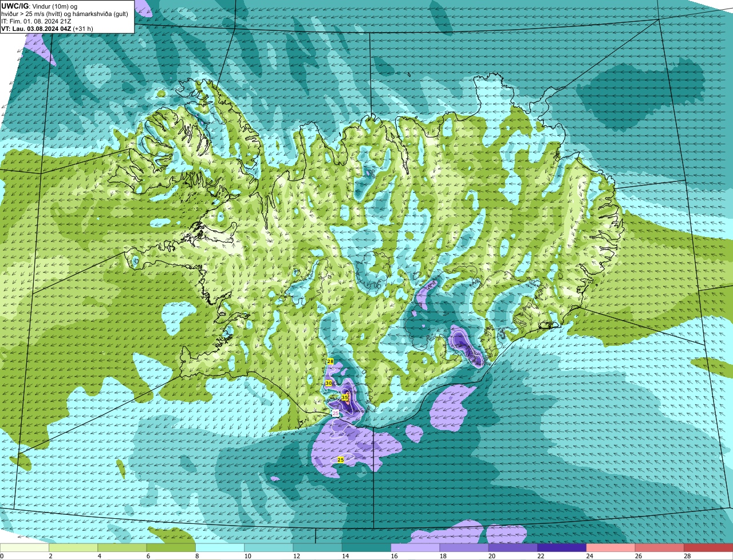This screenshot has width=733, height=560.
Task: Select the white gust label reading 25
Action: pos(336,412)
